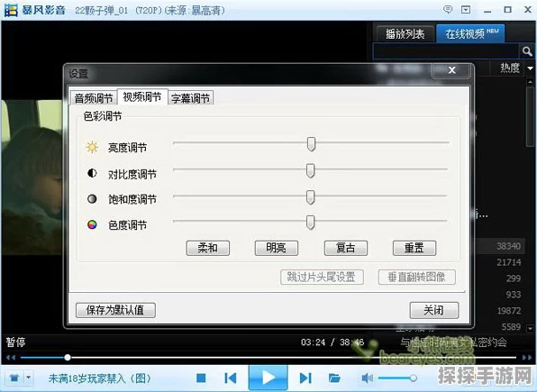Image resolution: width=537 pixels, height=392 pixels.
Task: Click the fast-forward double-arrow icon
Action: tap(527, 358)
